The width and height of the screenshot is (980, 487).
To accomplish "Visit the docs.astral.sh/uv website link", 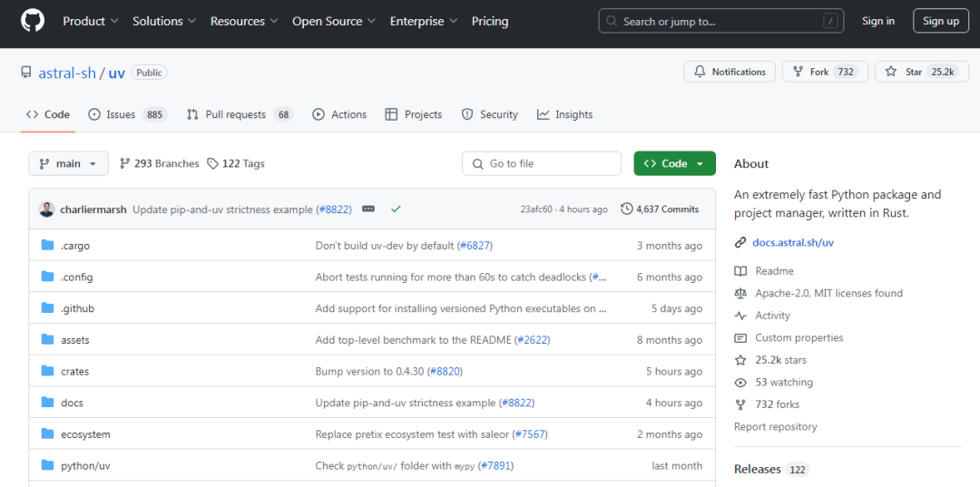I will [x=793, y=243].
